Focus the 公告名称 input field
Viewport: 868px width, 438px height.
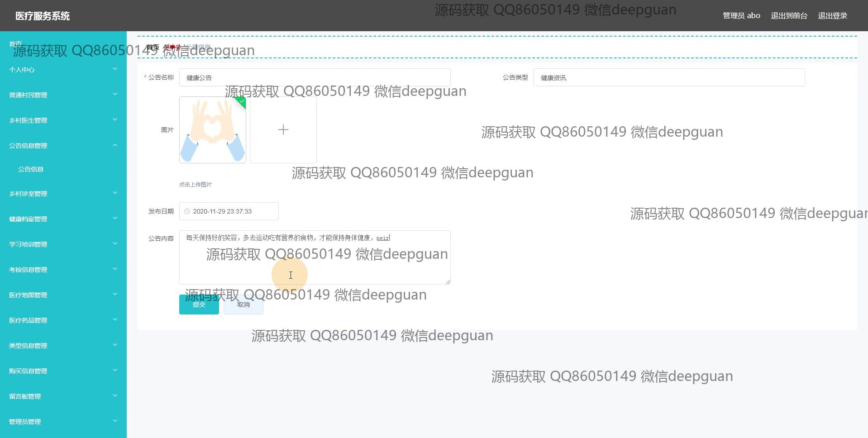point(315,77)
